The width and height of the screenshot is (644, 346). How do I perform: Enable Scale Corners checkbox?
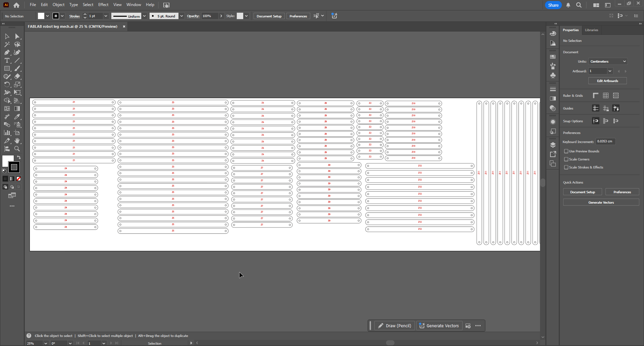[x=566, y=159]
